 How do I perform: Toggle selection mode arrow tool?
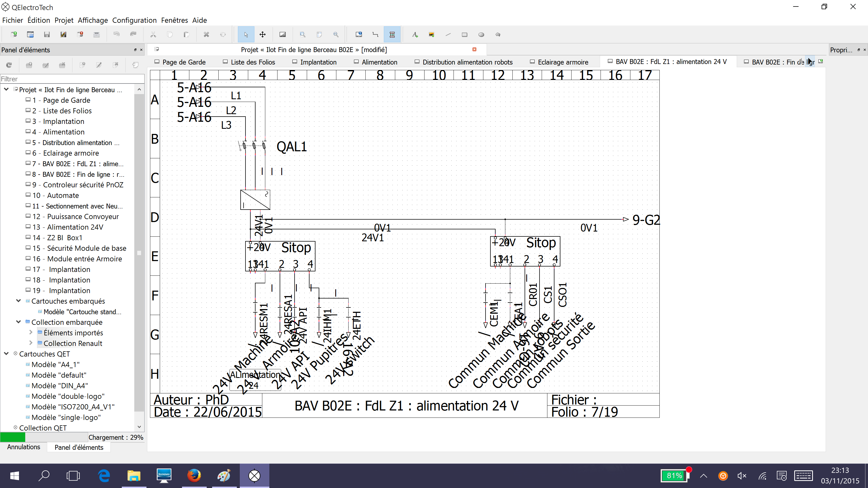click(246, 34)
